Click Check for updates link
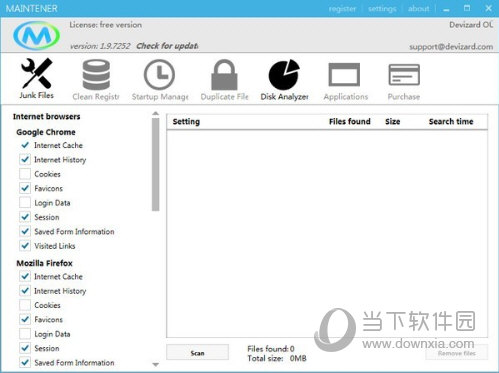The image size is (499, 373). pos(167,46)
